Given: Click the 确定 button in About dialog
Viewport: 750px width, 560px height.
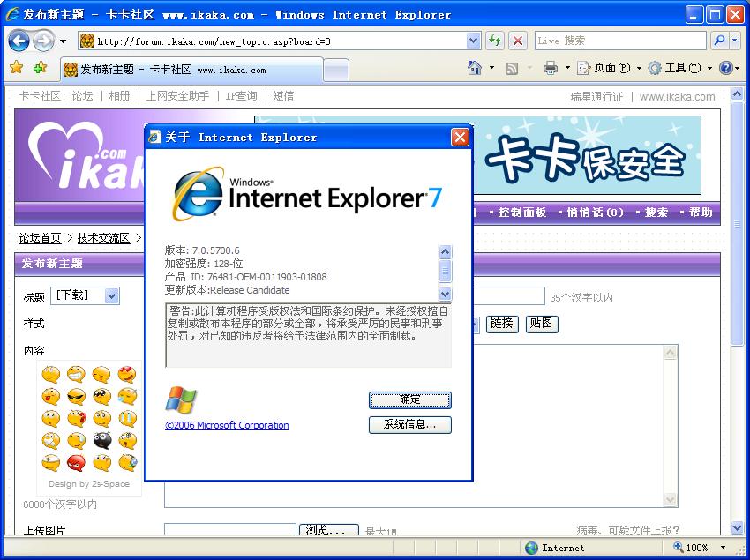Looking at the screenshot, I should point(410,400).
